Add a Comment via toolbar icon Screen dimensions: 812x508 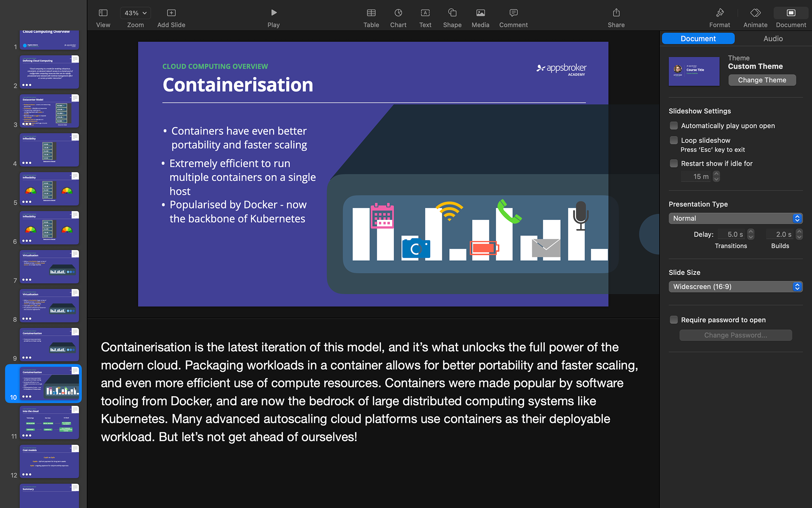pyautogui.click(x=513, y=13)
